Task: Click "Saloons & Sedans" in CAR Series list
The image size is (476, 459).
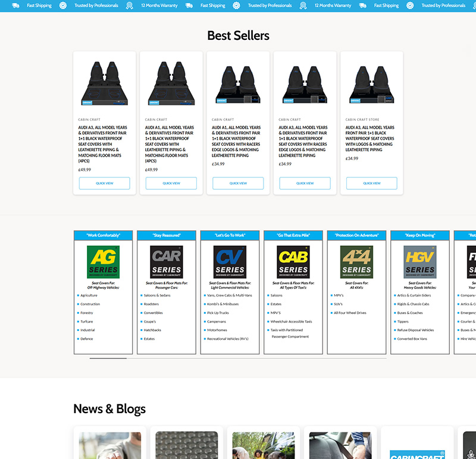Action: point(157,295)
